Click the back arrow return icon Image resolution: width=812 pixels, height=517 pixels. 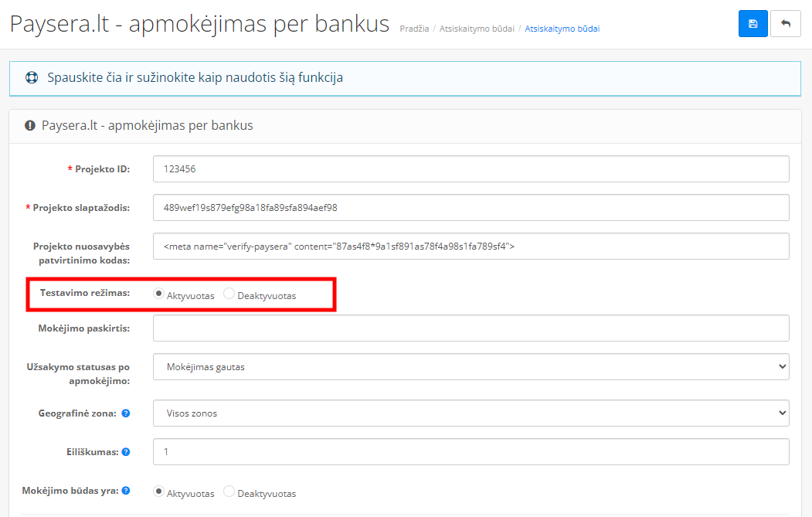(786, 24)
